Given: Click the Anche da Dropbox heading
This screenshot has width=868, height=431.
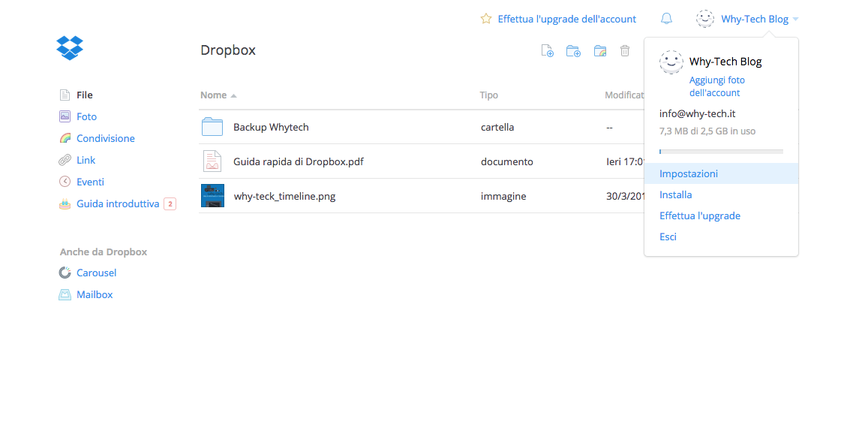Looking at the screenshot, I should 104,252.
